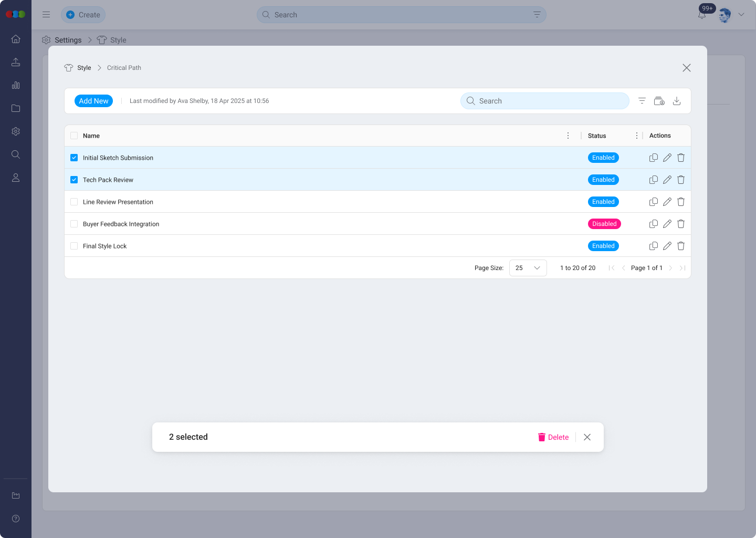Screen dimensions: 756x538
Task: Open the Analytics bar-chart icon in sidebar
Action: pyautogui.click(x=16, y=85)
